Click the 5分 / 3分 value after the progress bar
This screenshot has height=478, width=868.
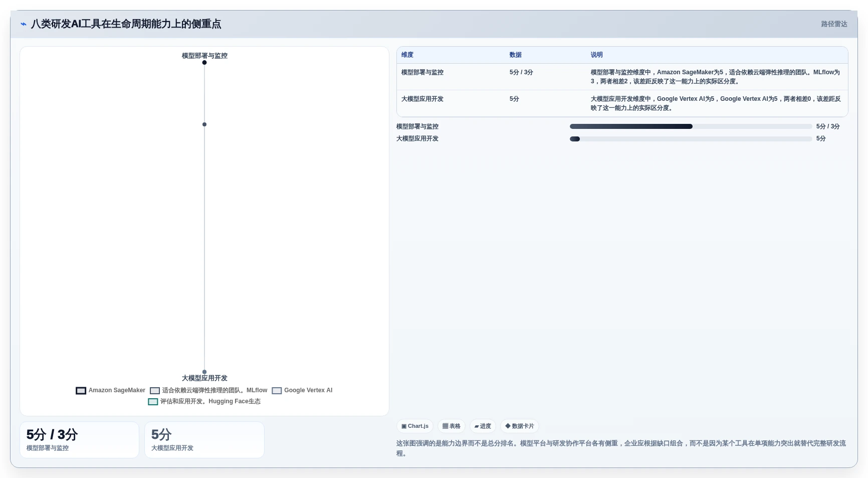[828, 126]
